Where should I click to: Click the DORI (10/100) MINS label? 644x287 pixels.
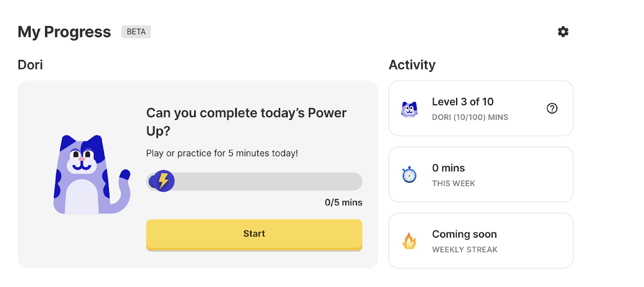tap(470, 117)
